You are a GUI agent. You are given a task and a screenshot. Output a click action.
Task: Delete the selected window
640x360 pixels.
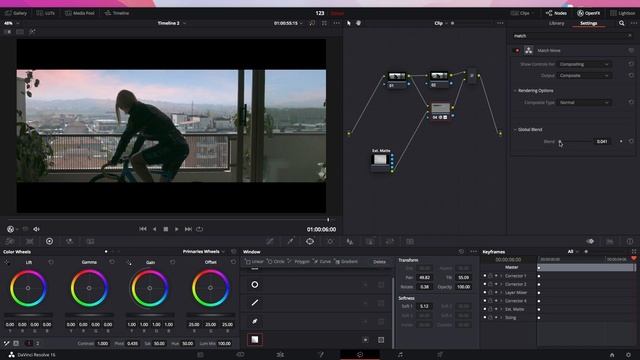click(379, 261)
